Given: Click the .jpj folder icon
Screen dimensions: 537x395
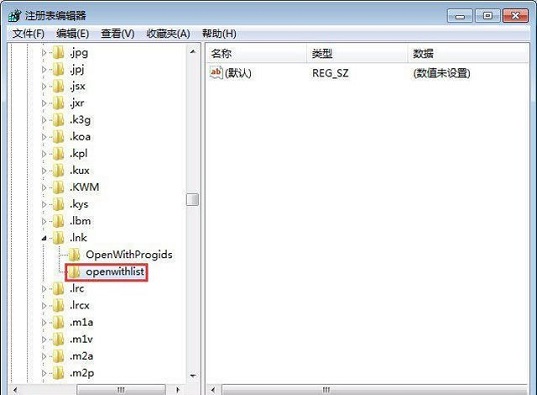Looking at the screenshot, I should click(x=58, y=69).
